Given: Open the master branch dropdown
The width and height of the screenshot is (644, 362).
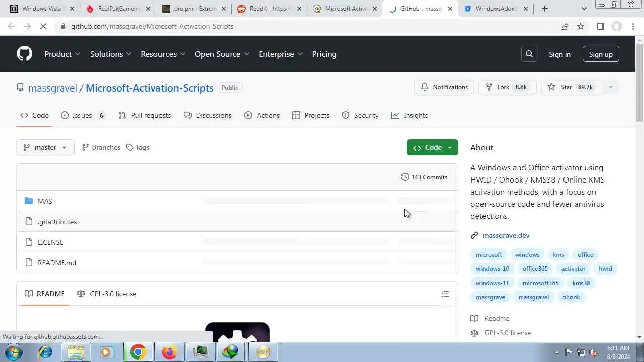Looking at the screenshot, I should tap(45, 147).
